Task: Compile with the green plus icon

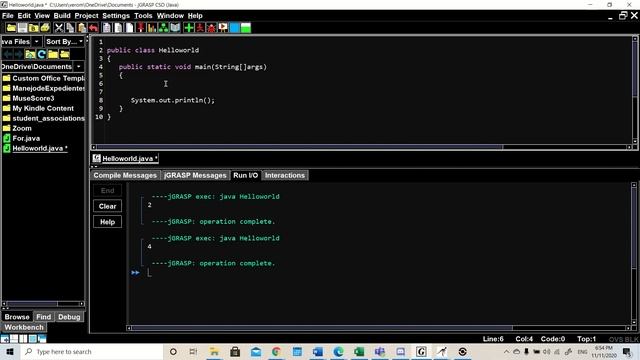Action: 189,28
